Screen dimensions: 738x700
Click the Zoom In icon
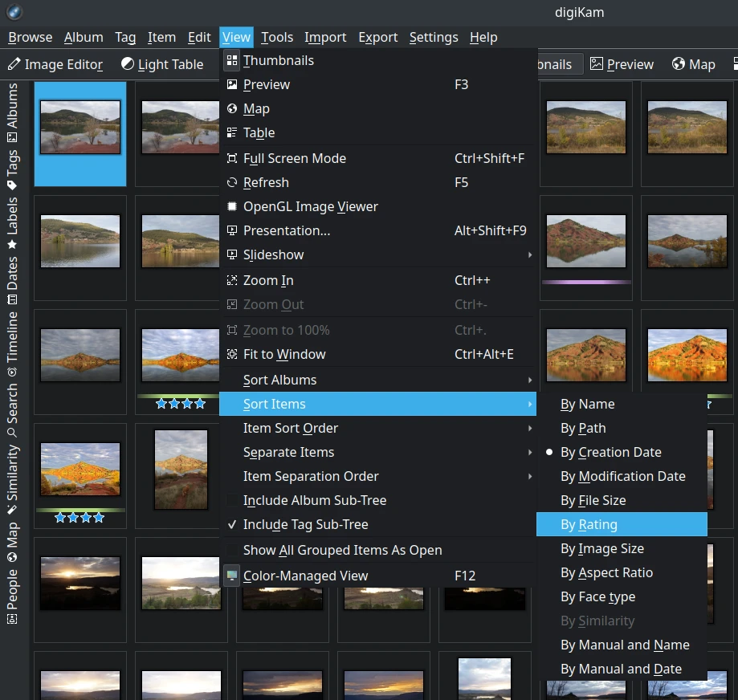point(231,280)
